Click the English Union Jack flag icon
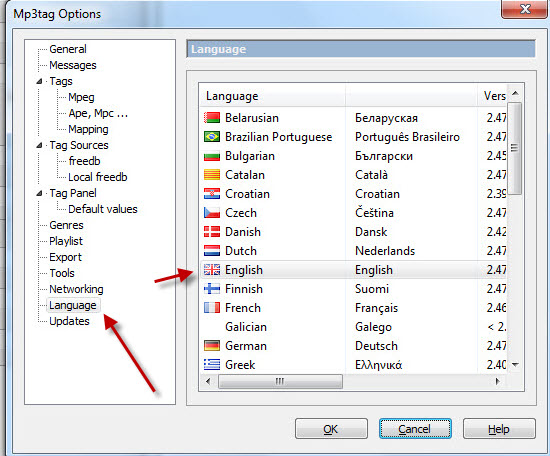This screenshot has width=550, height=456. [212, 270]
